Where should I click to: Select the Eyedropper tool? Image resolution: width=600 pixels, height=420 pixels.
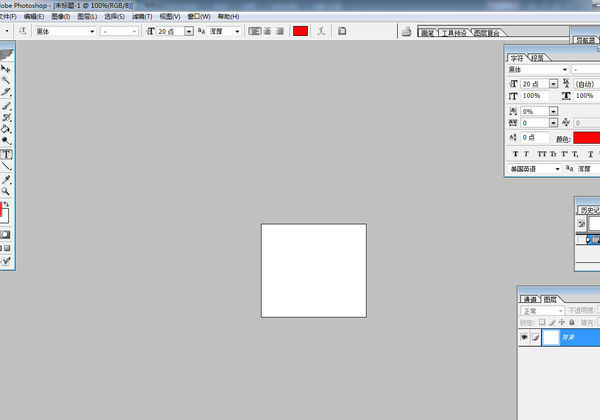pyautogui.click(x=6, y=178)
